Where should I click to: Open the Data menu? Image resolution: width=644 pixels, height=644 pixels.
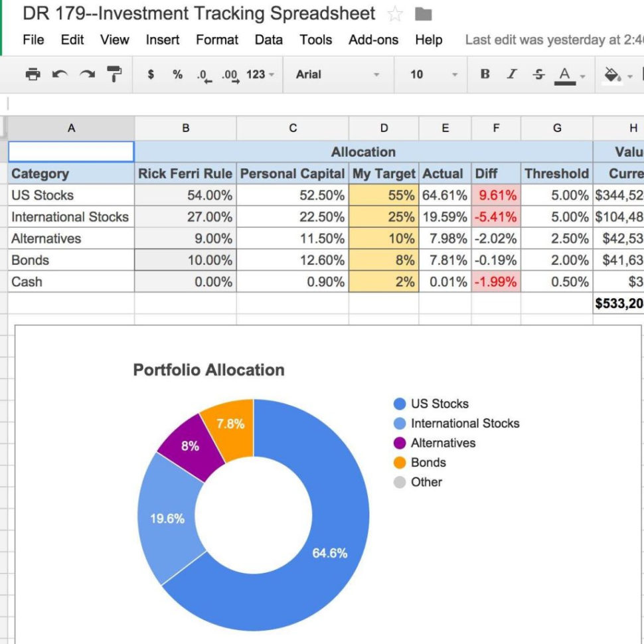268,40
